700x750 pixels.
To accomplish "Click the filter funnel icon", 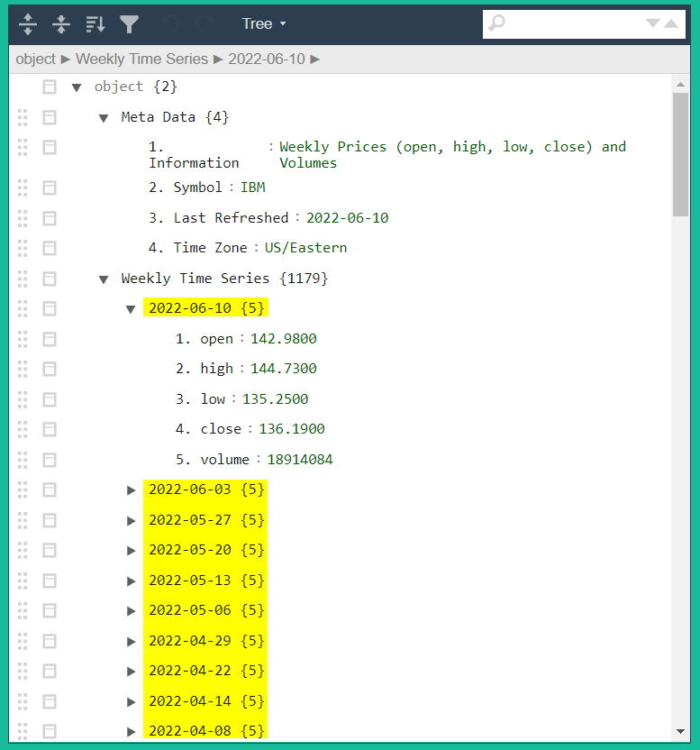I will (x=130, y=24).
